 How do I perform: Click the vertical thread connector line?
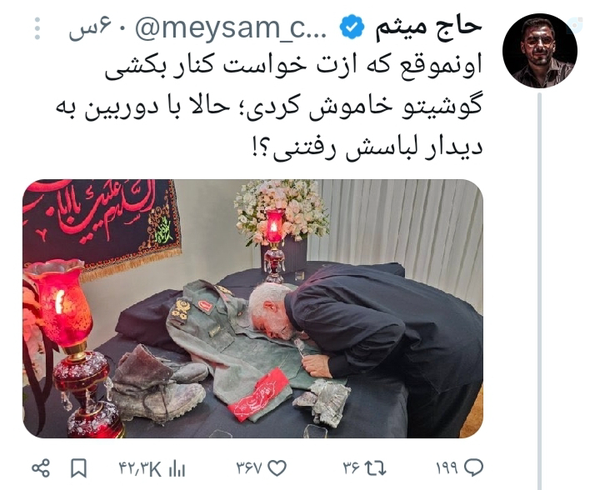point(540,291)
